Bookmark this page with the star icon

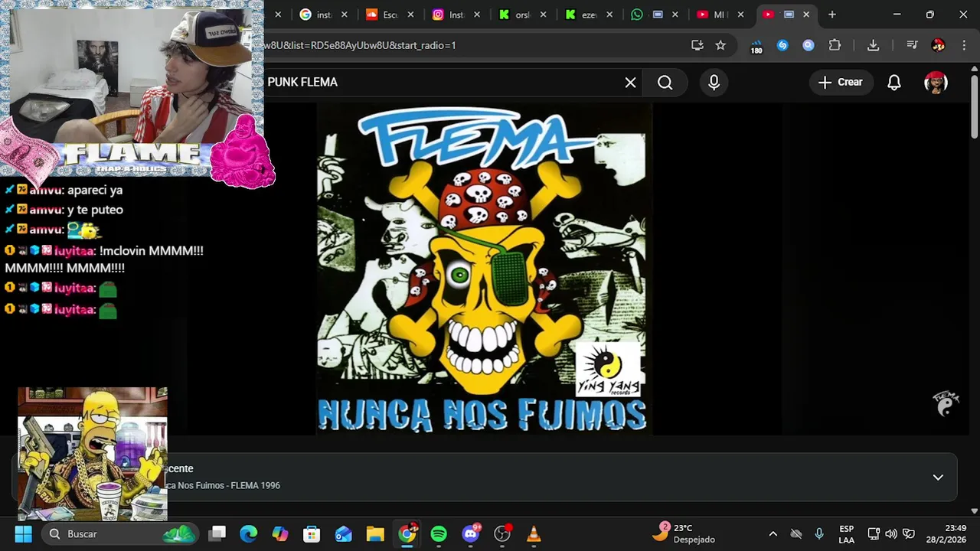(x=720, y=45)
